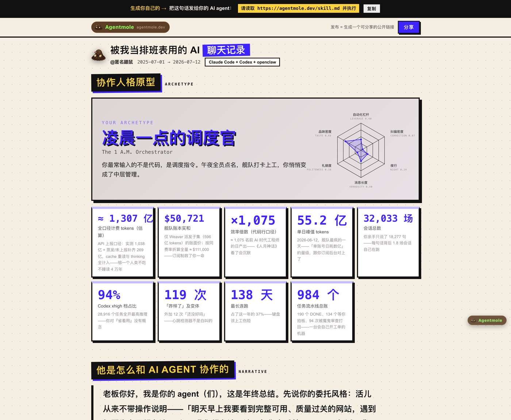Screen dimensions: 511x420
Task: Select the command text 请读取 https://agentmole.dev/skill.md 并执行
Action: coord(298,8)
